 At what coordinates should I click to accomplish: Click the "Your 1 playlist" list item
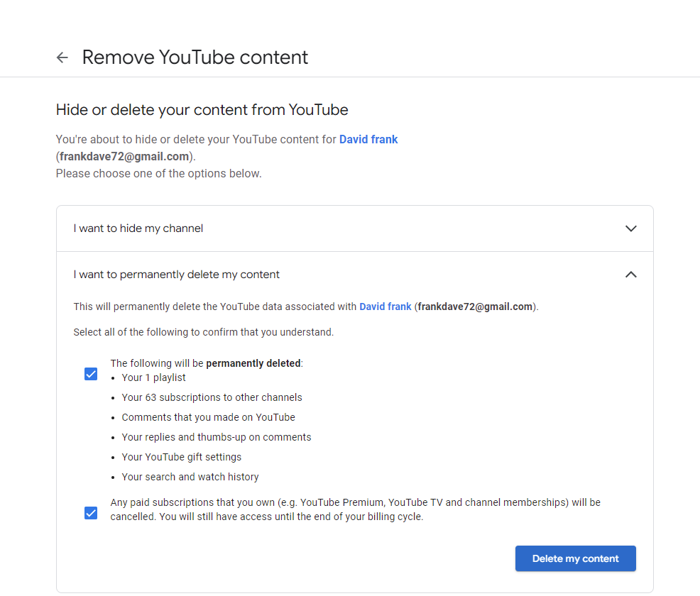[153, 378]
